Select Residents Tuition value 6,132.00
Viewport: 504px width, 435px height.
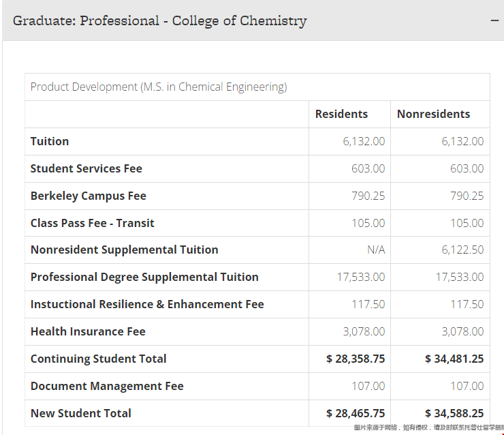tap(364, 141)
